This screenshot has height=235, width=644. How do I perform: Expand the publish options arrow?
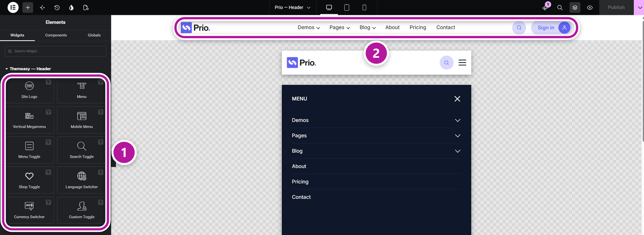coord(640,7)
